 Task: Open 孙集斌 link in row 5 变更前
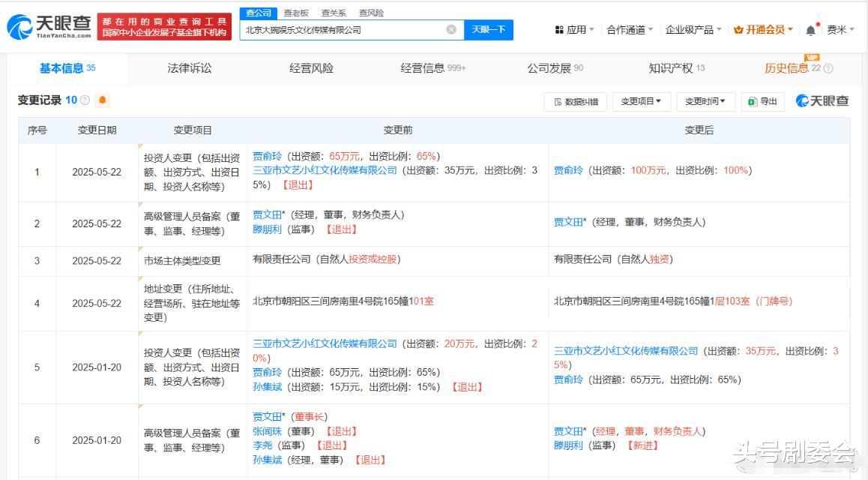[268, 387]
